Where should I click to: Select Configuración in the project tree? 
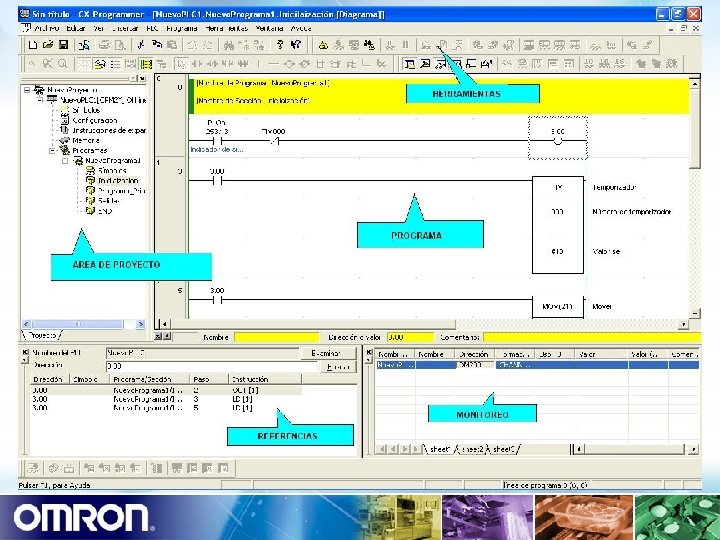pos(94,120)
